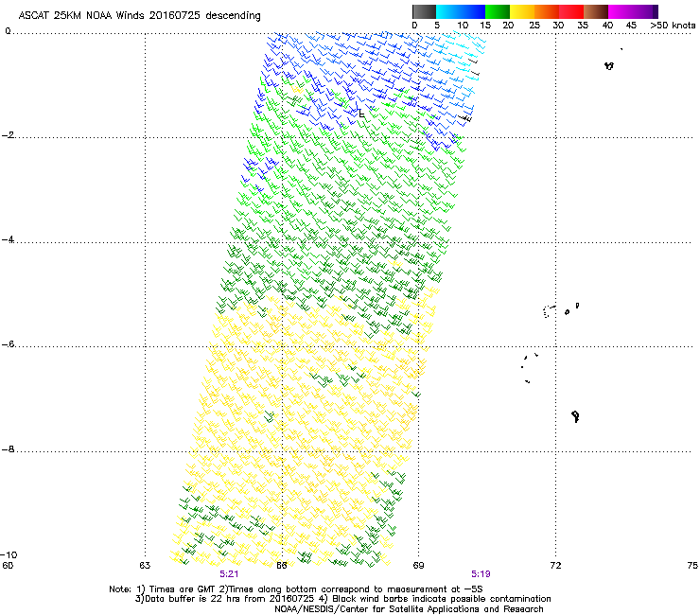Click the longitude label '63'
Viewport: 700px width, 615px height.
click(x=145, y=566)
